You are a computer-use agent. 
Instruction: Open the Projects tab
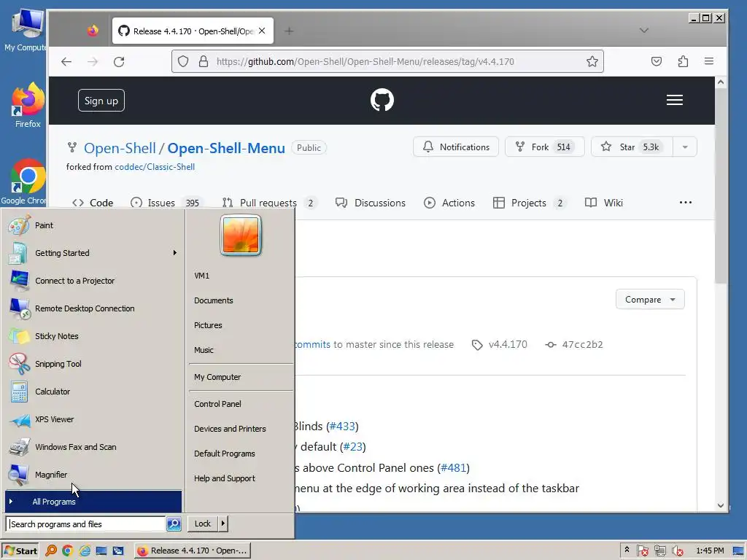point(529,203)
